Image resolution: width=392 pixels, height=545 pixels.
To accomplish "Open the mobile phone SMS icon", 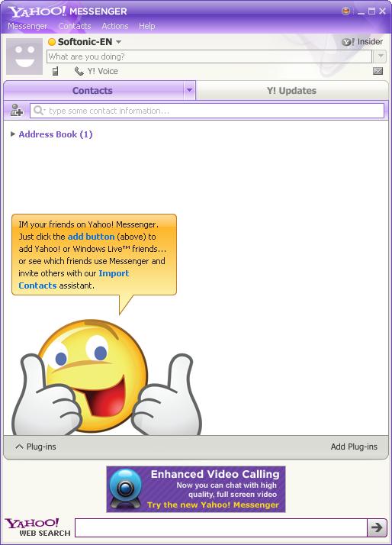I will point(55,71).
